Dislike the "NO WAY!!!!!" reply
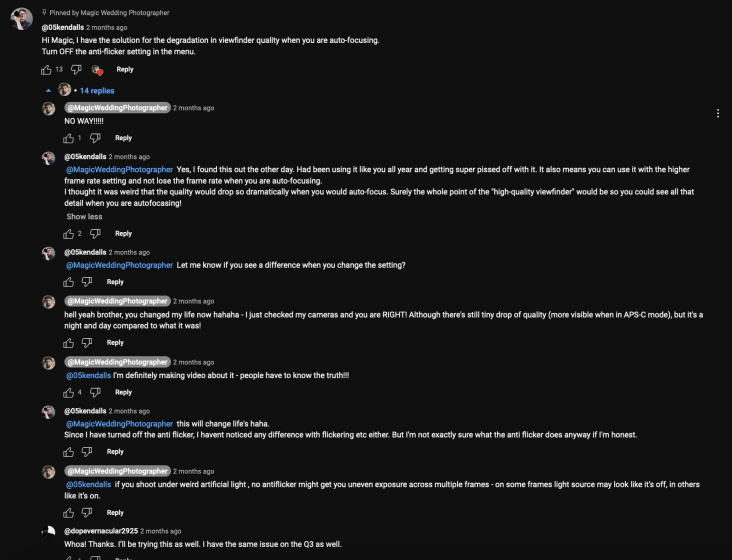 point(95,138)
